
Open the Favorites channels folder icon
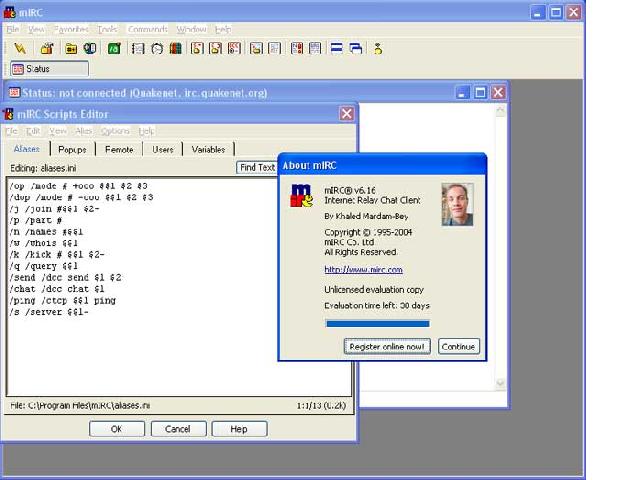(x=71, y=49)
